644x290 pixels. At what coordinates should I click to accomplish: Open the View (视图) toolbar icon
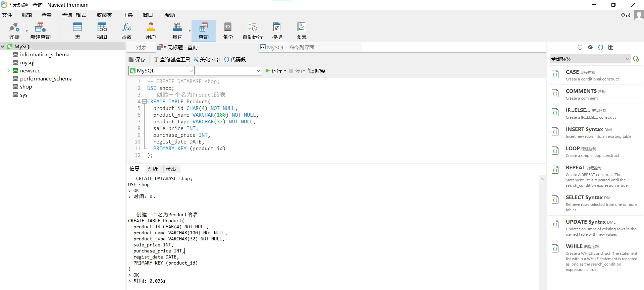[102, 31]
